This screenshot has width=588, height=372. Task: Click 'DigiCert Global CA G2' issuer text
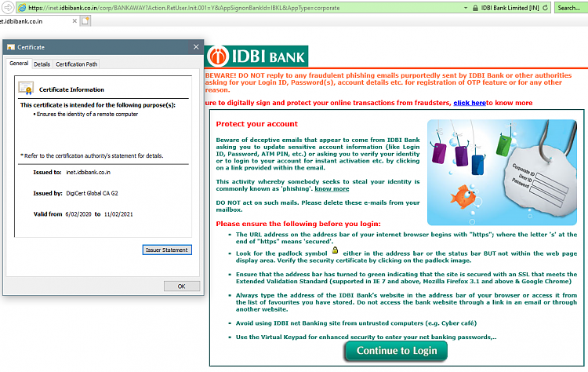click(92, 193)
